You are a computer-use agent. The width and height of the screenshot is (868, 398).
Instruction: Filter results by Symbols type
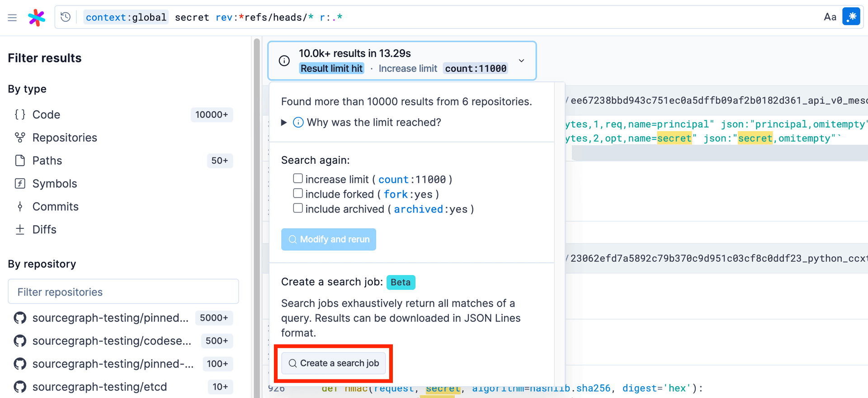[123, 184]
